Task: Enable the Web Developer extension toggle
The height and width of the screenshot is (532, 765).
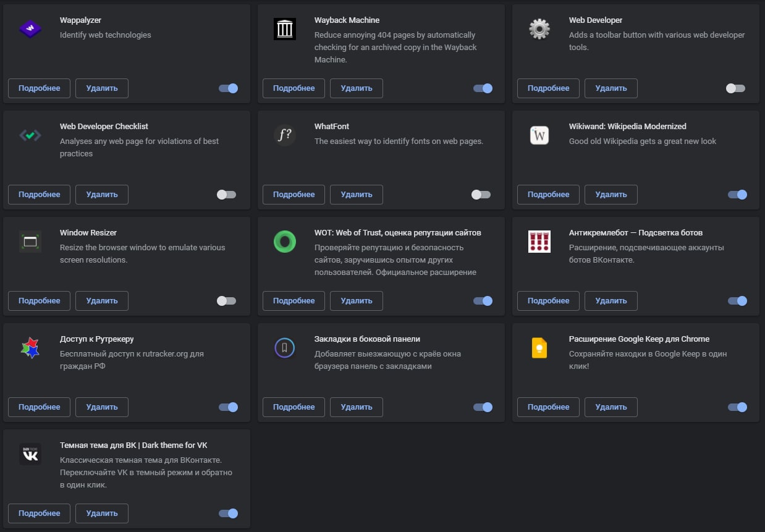Action: pyautogui.click(x=736, y=88)
